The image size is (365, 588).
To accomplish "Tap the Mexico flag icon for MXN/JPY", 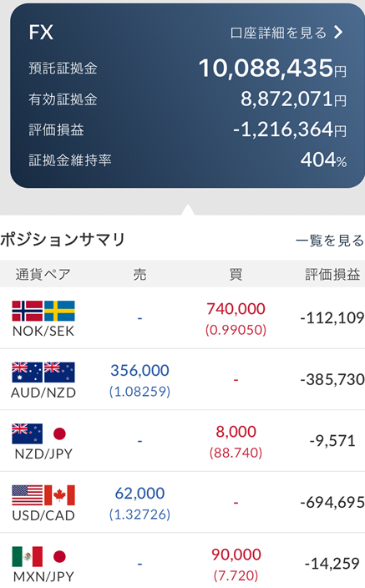I will (27, 556).
